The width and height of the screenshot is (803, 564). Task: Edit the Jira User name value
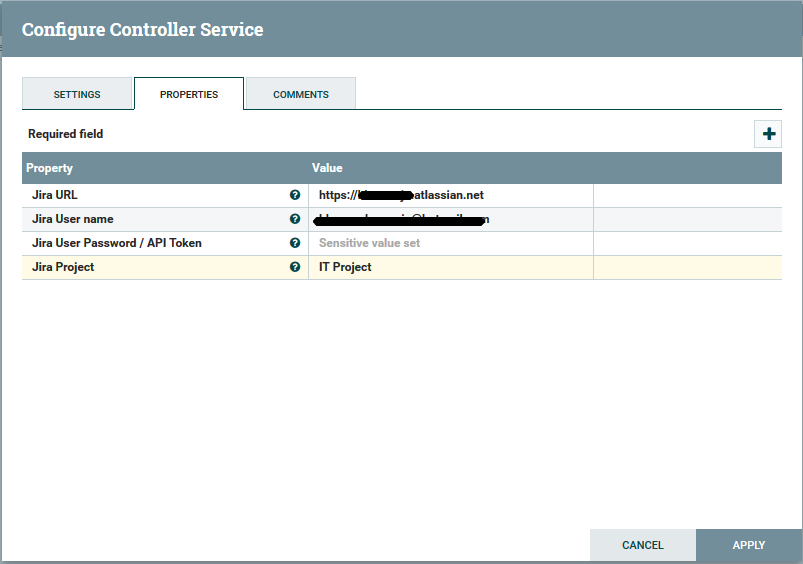451,219
